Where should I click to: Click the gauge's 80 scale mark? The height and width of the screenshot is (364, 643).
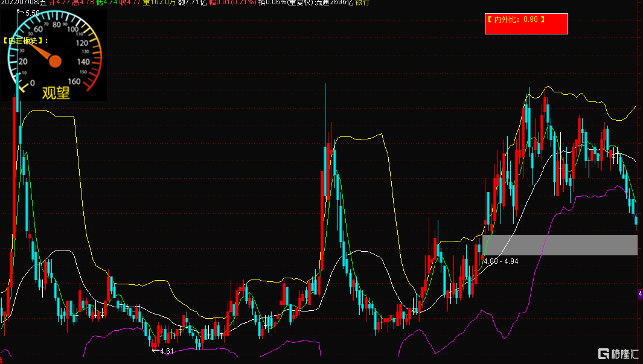[57, 25]
